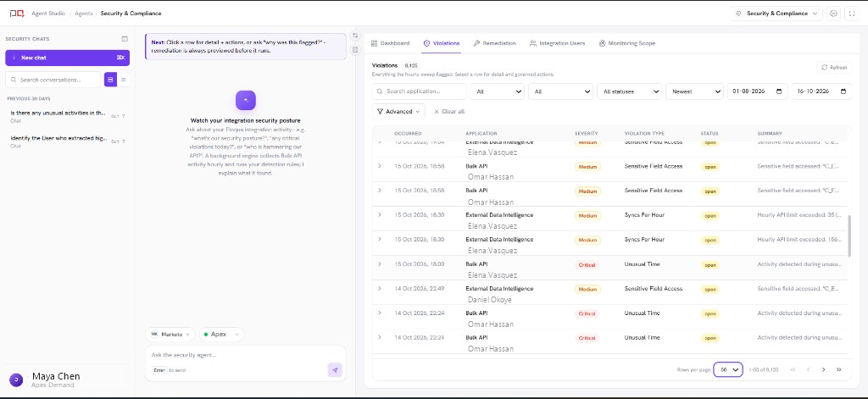Click the OCCURRED column header
This screenshot has width=868, height=399.
coord(408,133)
